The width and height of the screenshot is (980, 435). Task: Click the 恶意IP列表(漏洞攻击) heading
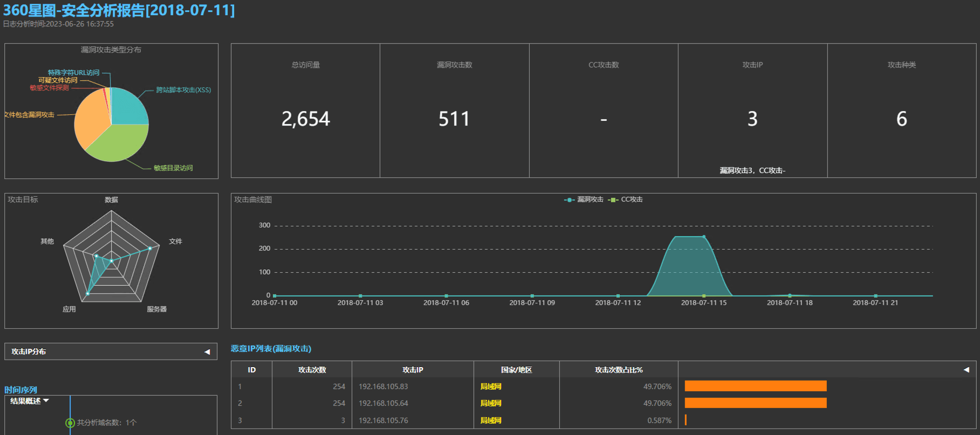click(x=271, y=349)
